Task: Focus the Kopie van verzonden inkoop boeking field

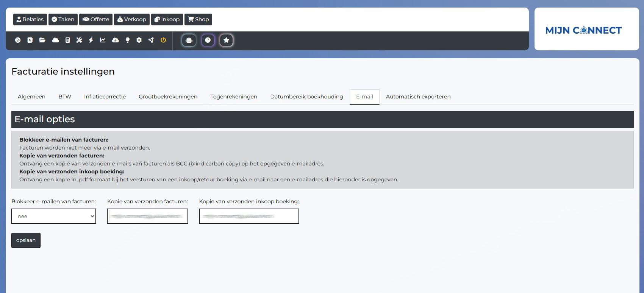Action: 249,216
